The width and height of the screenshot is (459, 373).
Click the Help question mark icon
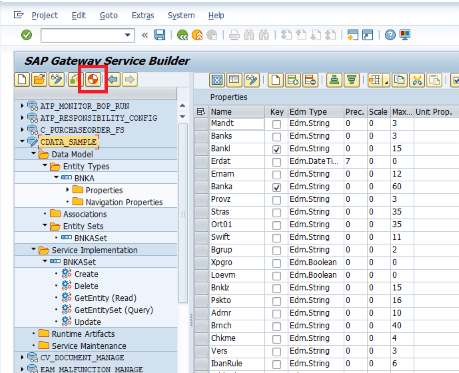click(x=390, y=35)
